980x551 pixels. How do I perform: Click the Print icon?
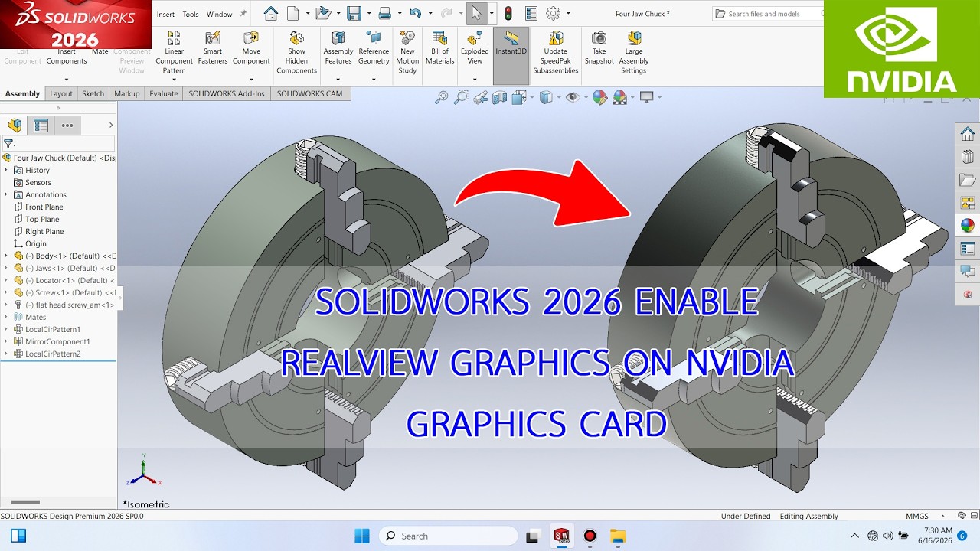[384, 13]
